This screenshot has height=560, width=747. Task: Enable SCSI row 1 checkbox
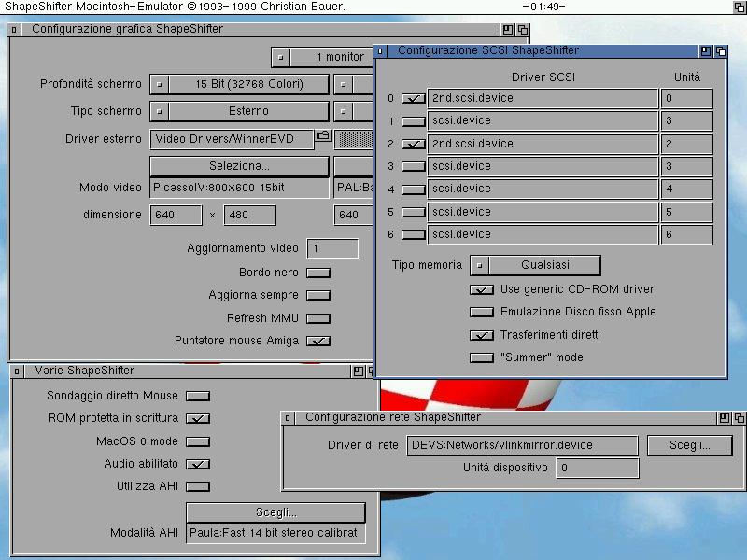tap(413, 121)
